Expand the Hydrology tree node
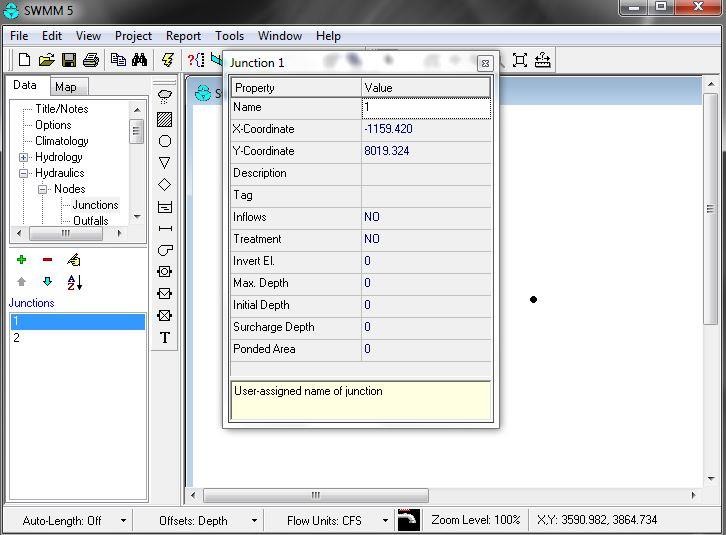This screenshot has height=535, width=726. click(24, 157)
